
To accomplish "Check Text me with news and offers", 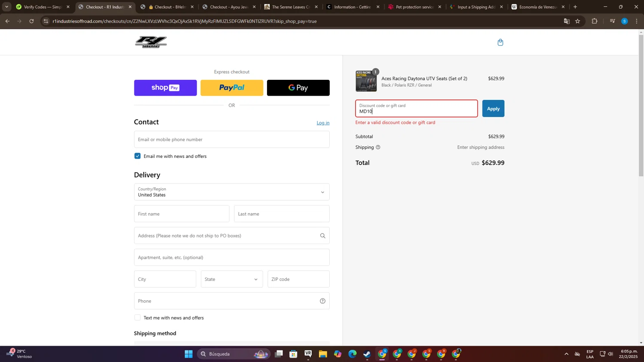I will coord(137,318).
